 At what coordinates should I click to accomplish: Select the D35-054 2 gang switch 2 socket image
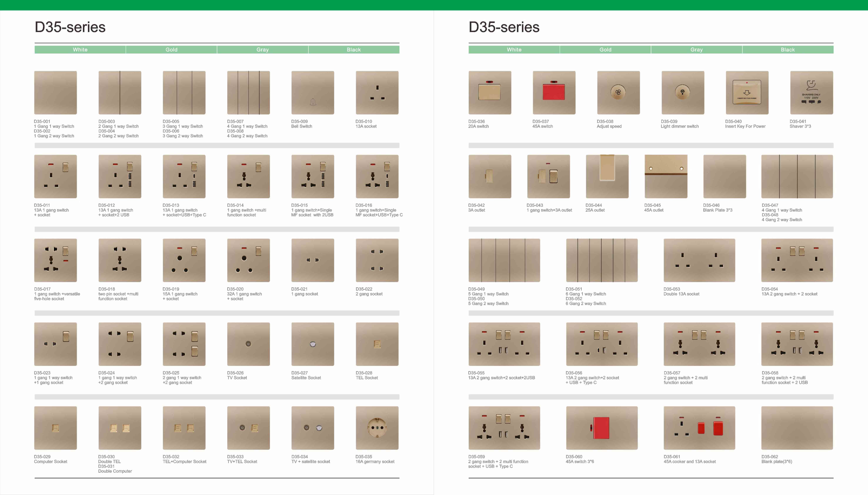point(797,260)
